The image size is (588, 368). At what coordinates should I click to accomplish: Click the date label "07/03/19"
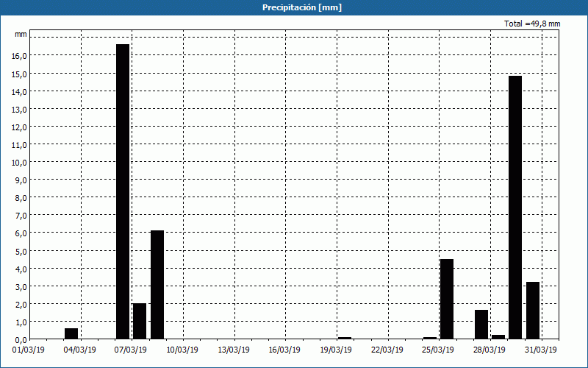131,350
